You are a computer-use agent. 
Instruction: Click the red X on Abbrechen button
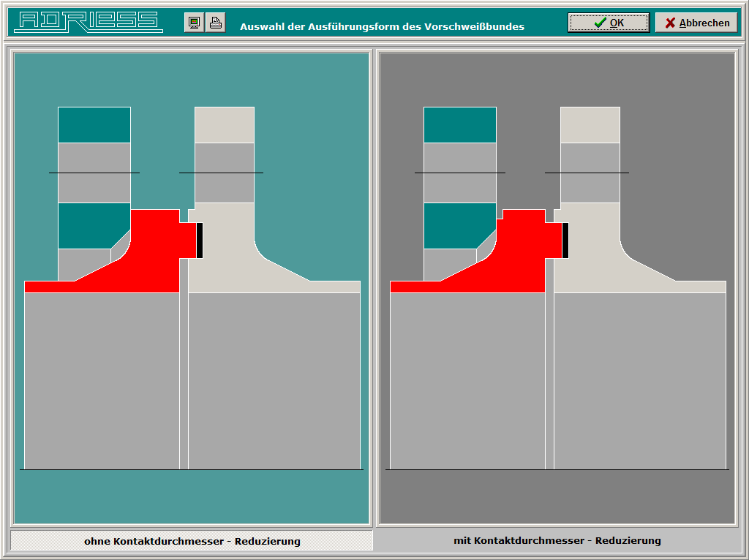[x=670, y=23]
